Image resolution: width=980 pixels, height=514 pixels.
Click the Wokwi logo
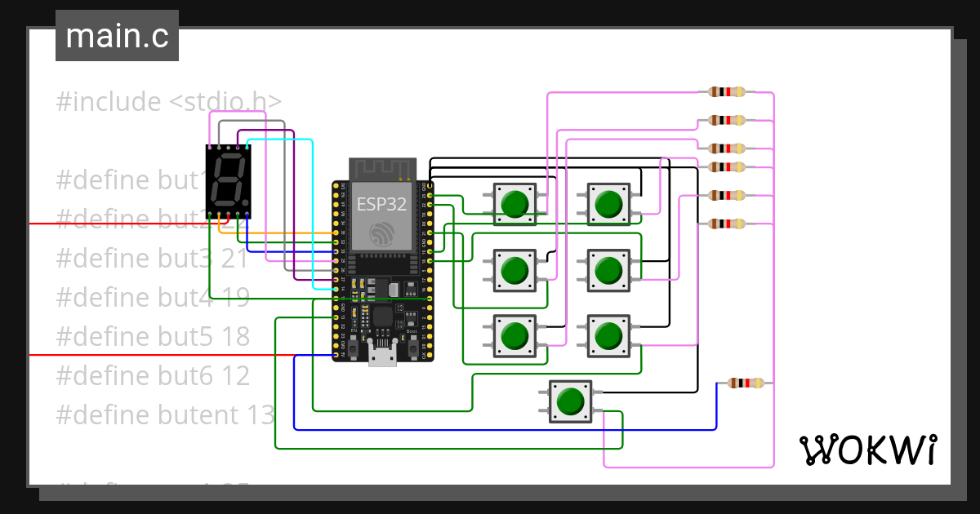pos(868,447)
